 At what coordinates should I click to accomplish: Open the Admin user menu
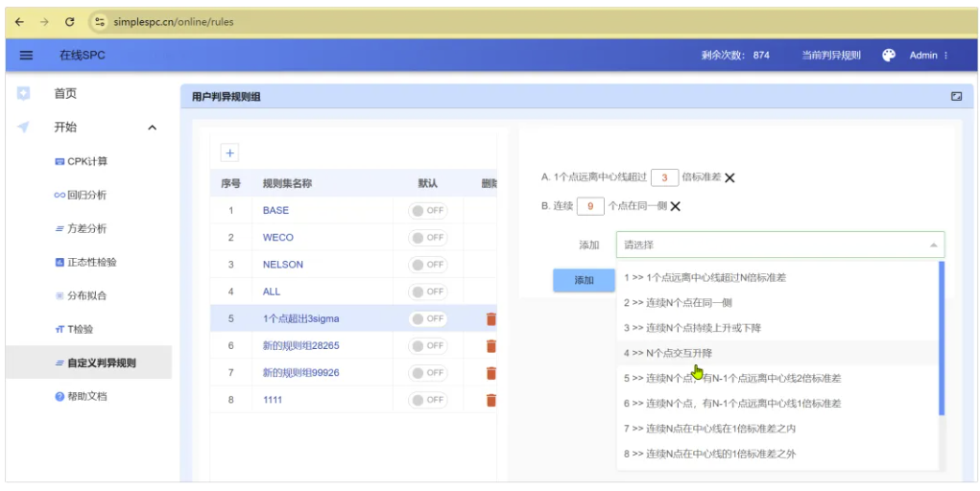pos(928,56)
